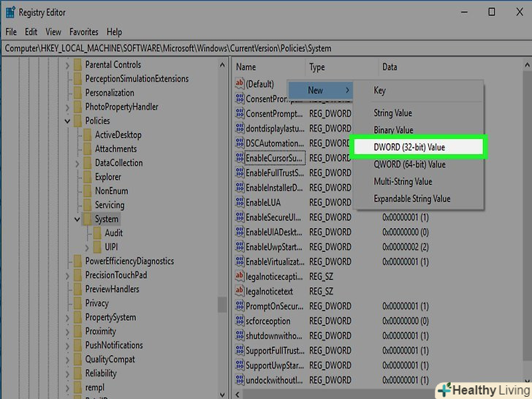Click the DWORD icon beside EnableFullTrustS...
Viewport: 532px width, 399px height.
click(x=240, y=172)
